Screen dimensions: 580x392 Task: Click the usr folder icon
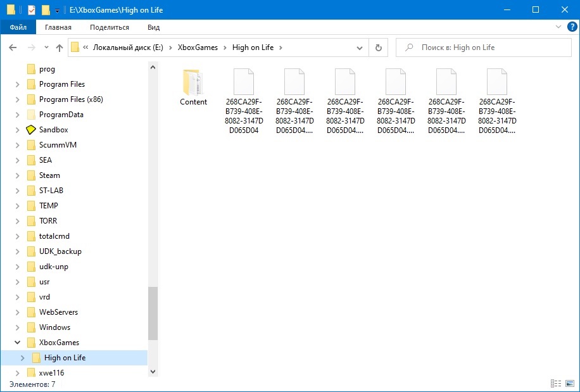pos(31,281)
